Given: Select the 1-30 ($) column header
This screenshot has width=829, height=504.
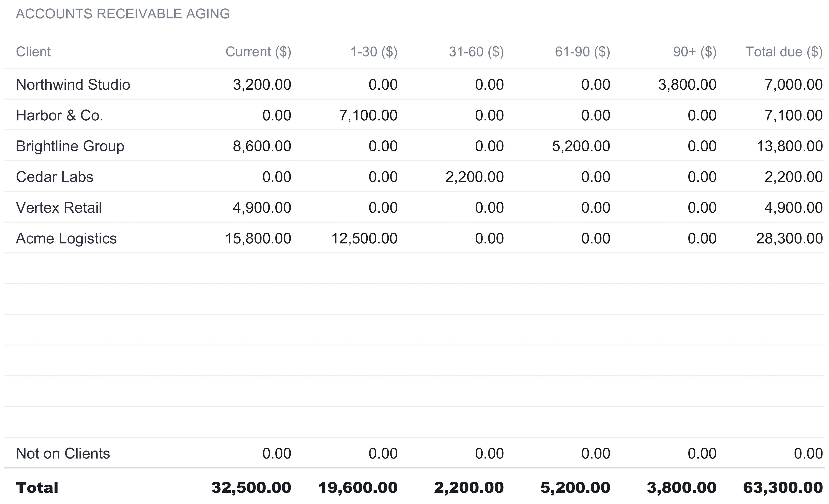Looking at the screenshot, I should coord(374,52).
